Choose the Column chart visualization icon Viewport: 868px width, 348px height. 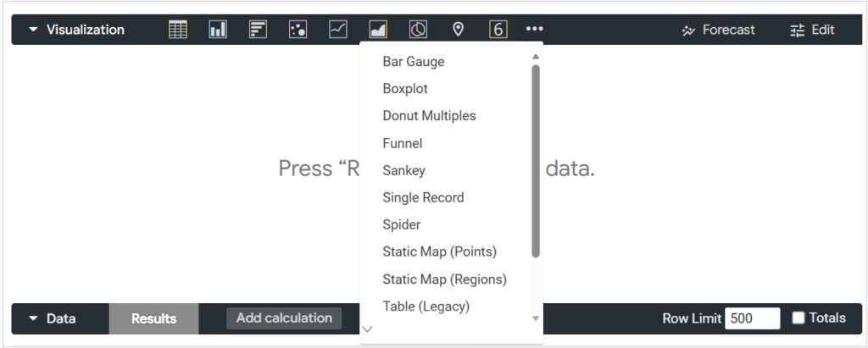tap(218, 30)
